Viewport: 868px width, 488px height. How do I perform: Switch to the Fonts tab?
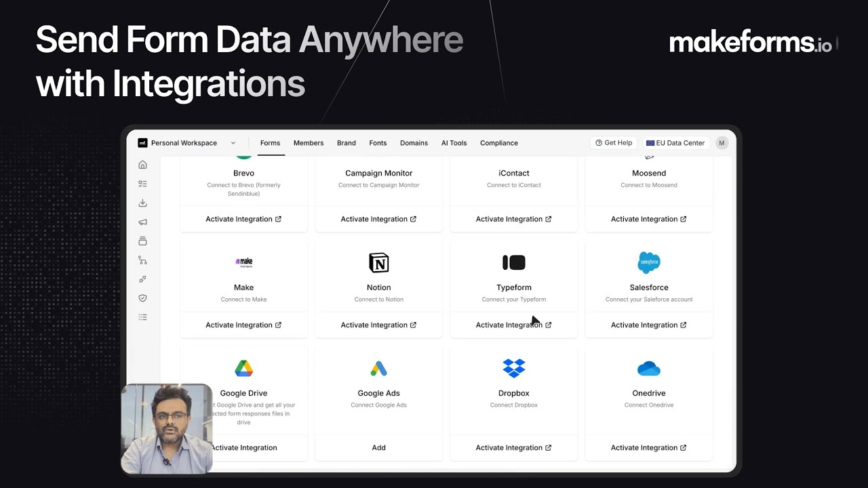click(378, 143)
